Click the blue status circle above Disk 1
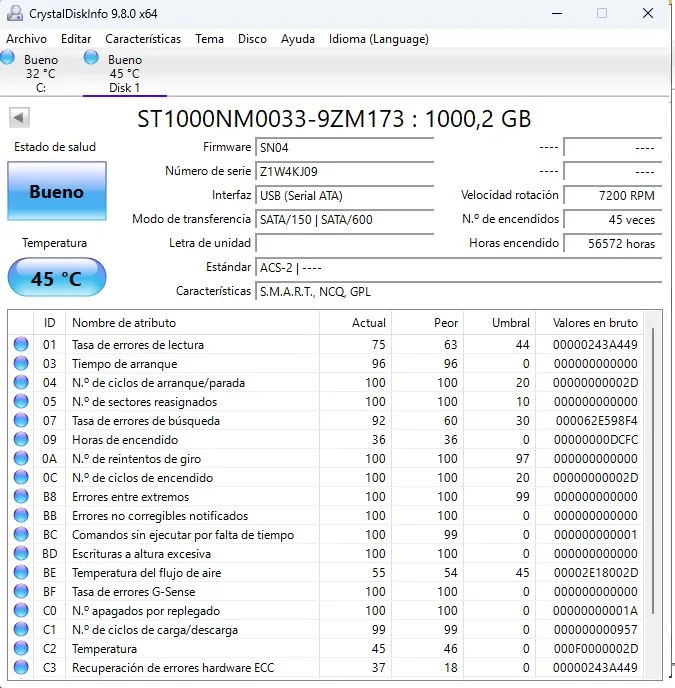 point(91,57)
